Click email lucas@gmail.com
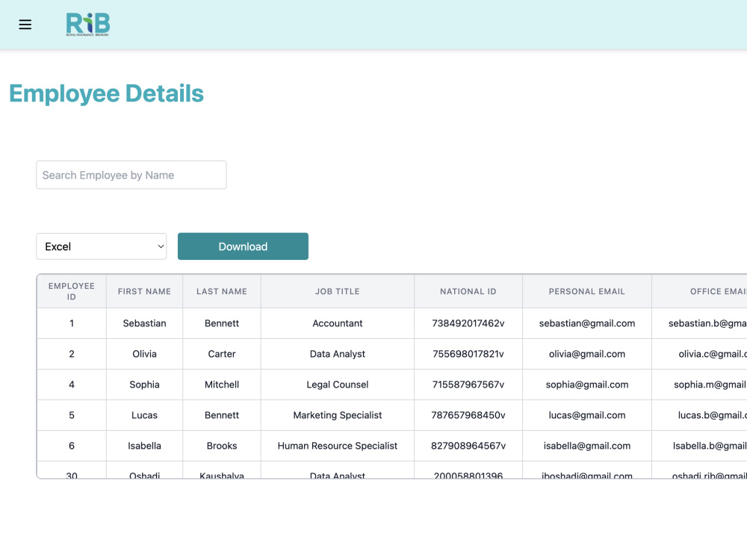747x560 pixels. [587, 415]
